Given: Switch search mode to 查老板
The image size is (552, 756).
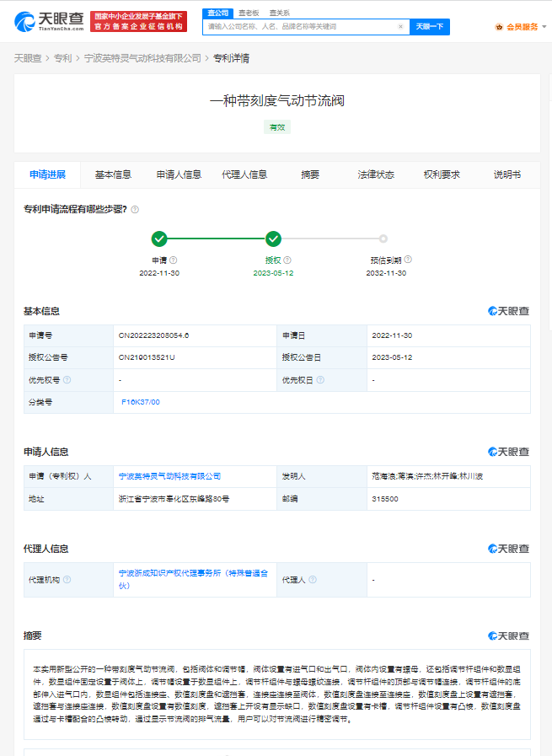Looking at the screenshot, I should point(249,13).
